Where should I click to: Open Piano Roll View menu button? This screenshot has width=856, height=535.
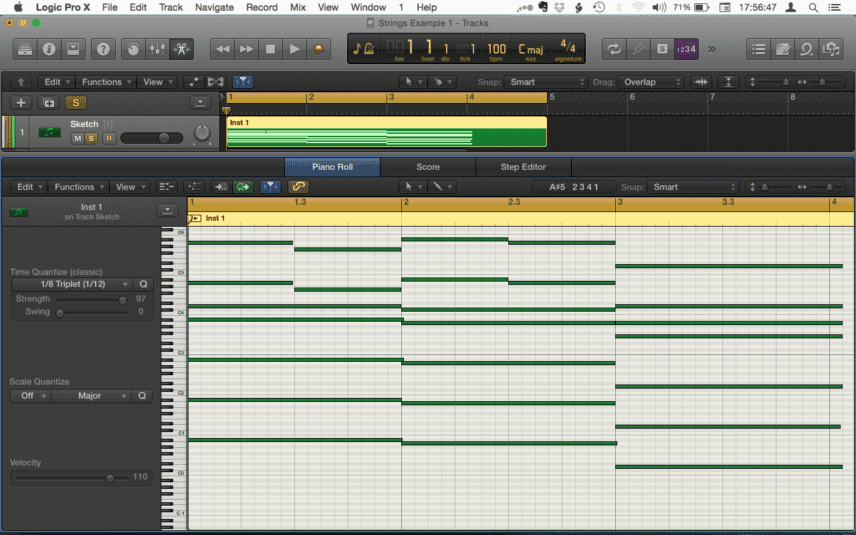(x=129, y=187)
